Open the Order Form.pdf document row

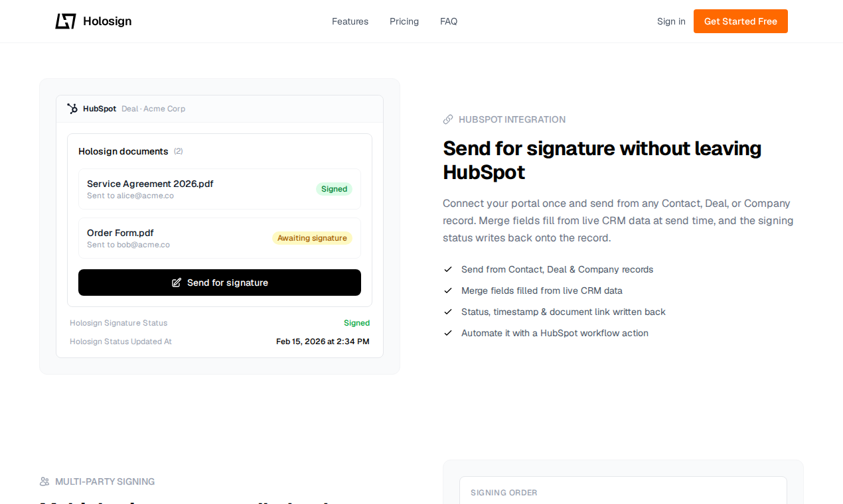[220, 238]
